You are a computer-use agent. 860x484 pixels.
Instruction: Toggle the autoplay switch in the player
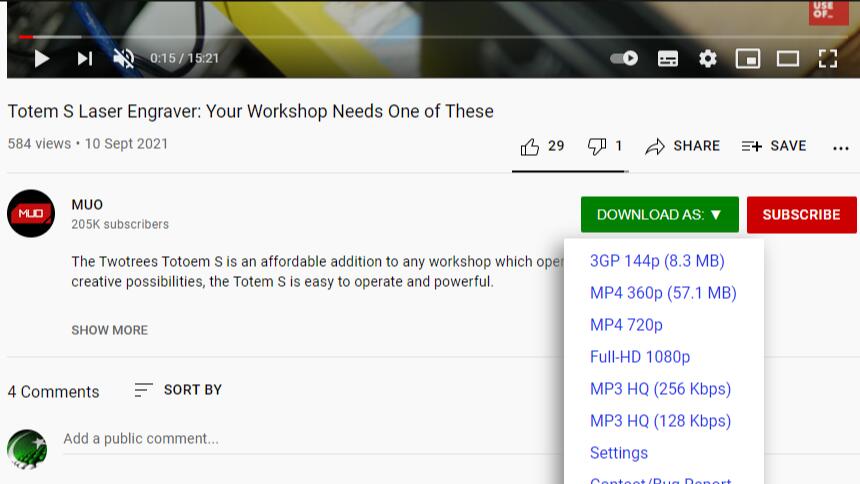[x=624, y=58]
